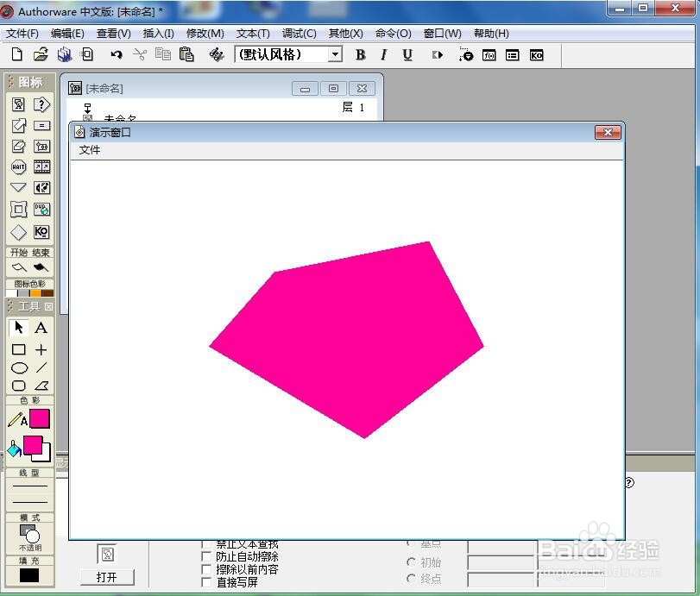Click the Import toolbar icon

87,54
